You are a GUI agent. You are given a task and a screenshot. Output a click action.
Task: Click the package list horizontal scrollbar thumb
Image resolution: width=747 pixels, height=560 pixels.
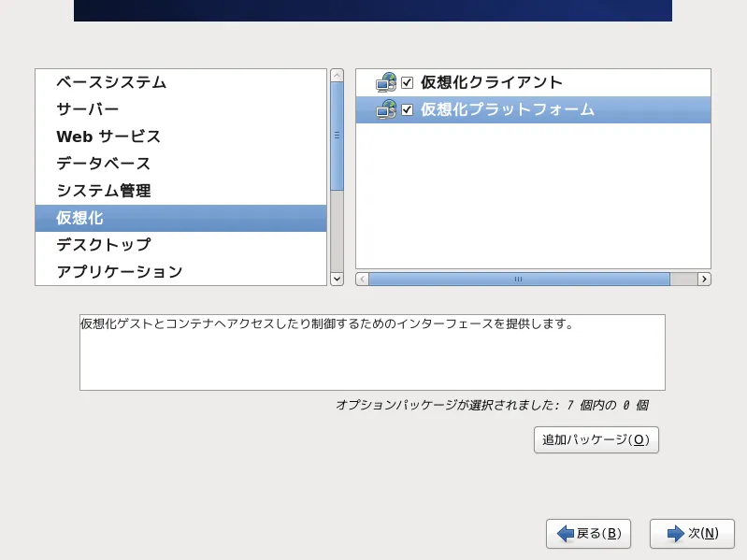519,279
